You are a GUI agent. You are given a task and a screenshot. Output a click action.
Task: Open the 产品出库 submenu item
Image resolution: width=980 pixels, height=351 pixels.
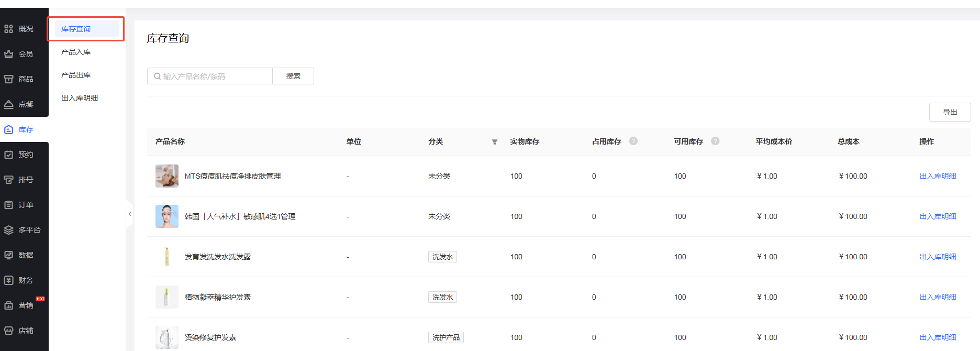[76, 75]
